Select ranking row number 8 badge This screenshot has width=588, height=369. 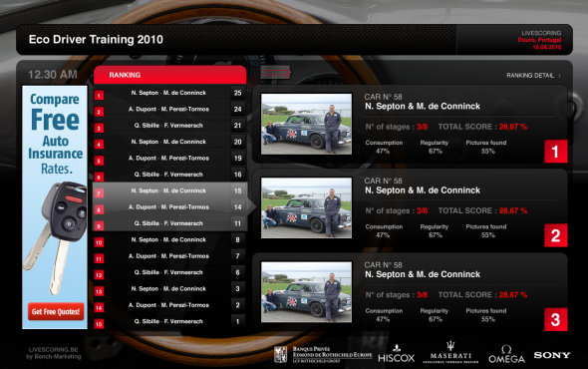click(x=99, y=209)
